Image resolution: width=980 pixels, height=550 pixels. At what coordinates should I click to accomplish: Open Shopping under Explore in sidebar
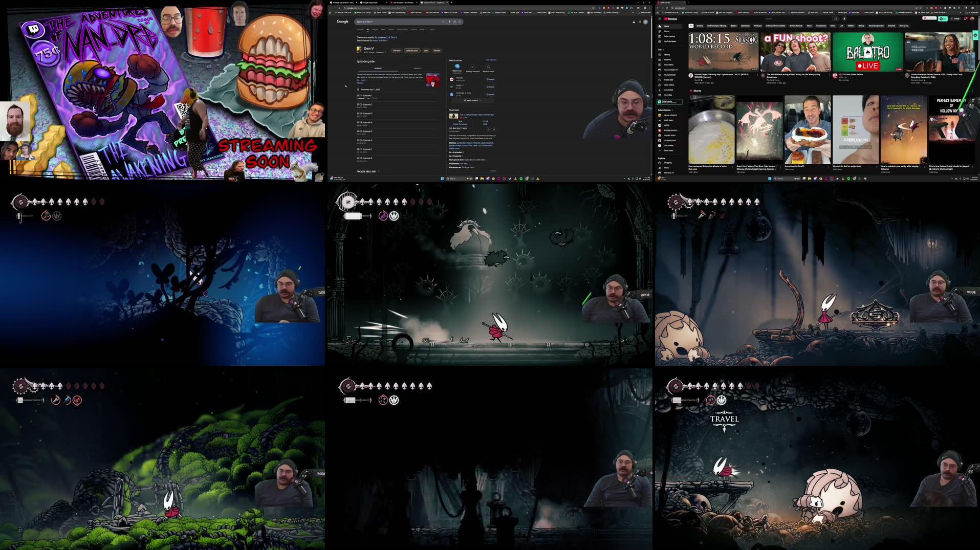(x=669, y=163)
